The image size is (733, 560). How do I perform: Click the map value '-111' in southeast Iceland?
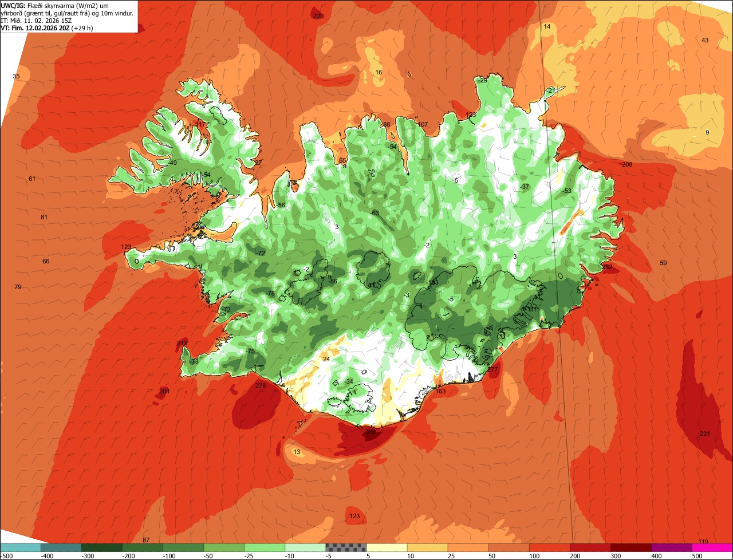(531, 309)
